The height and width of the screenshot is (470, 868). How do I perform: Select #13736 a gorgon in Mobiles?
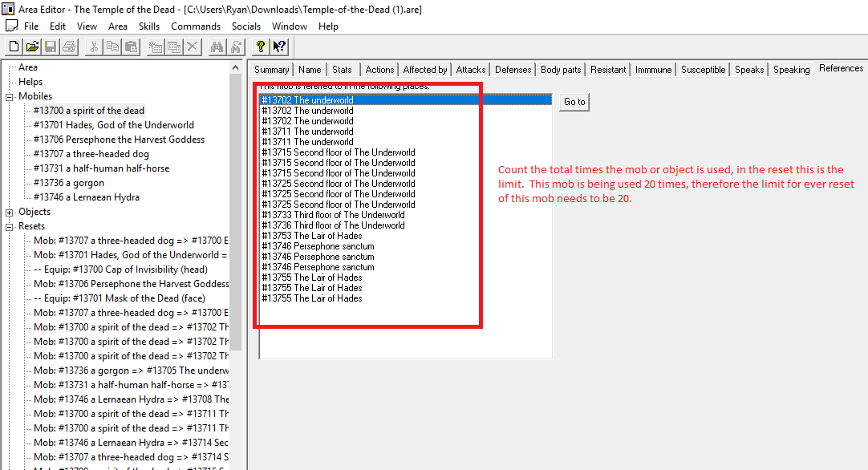click(x=69, y=183)
